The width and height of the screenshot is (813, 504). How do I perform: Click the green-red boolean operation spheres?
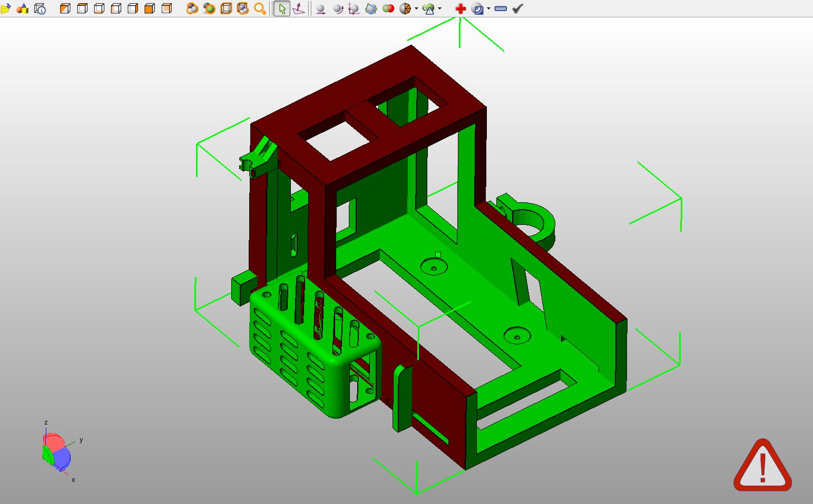coord(388,8)
